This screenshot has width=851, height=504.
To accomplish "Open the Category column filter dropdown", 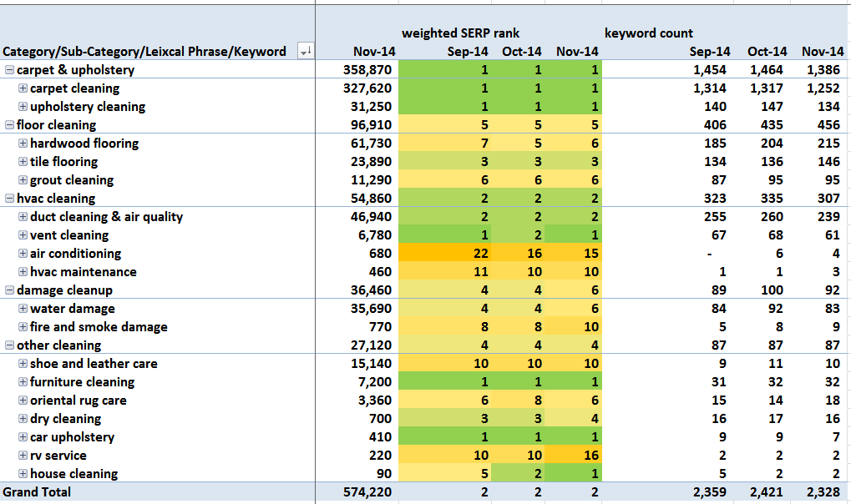I will pyautogui.click(x=305, y=52).
